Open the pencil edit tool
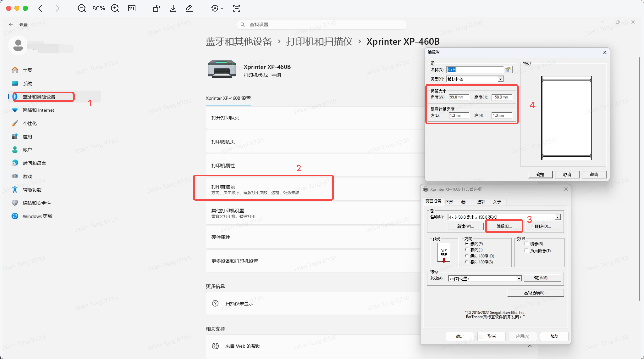644x359 pixels. click(189, 8)
